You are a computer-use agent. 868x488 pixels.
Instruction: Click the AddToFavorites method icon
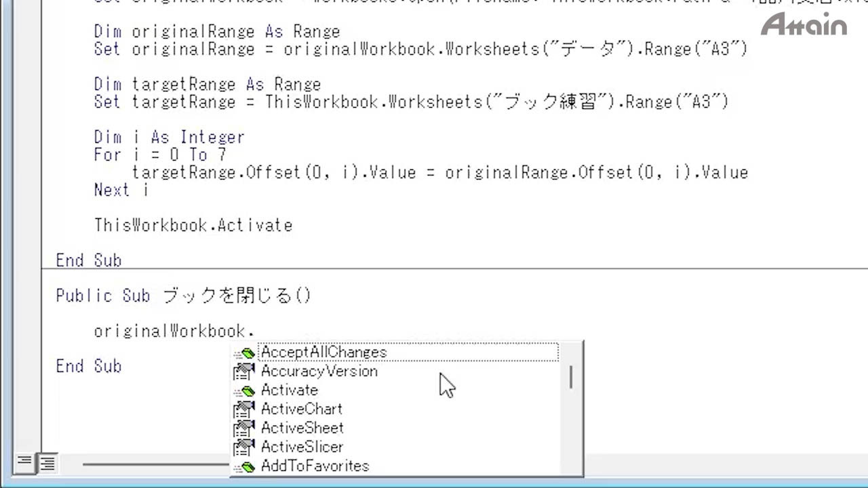[x=244, y=466]
